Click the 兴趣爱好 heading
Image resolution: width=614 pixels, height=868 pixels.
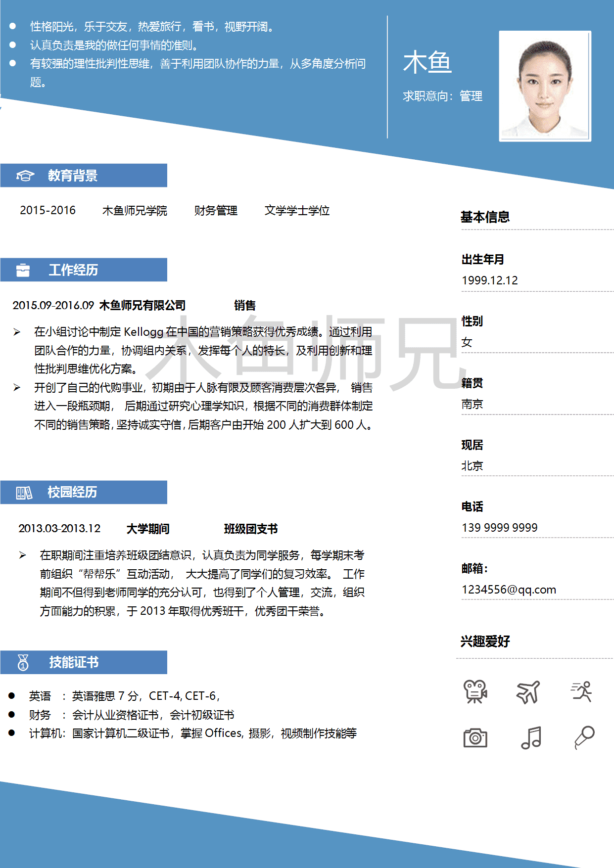point(485,641)
